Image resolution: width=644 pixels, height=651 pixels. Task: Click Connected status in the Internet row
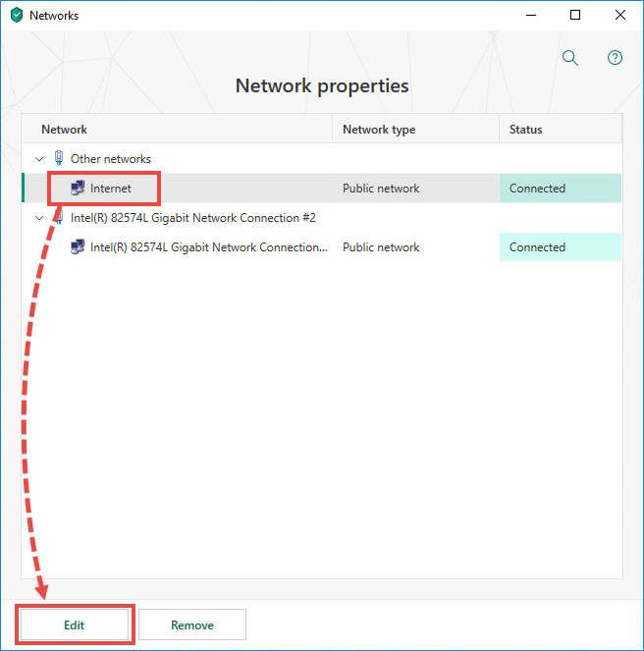(561, 189)
